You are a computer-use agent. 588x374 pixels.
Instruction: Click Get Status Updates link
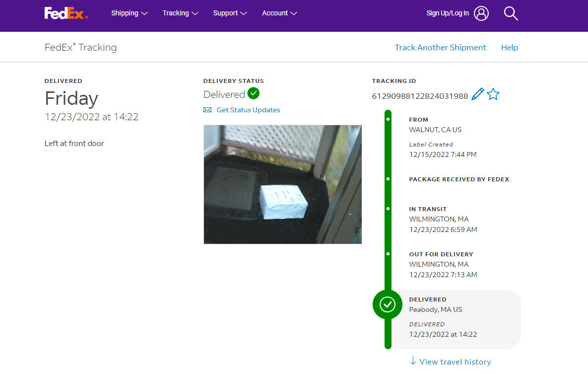pyautogui.click(x=248, y=110)
